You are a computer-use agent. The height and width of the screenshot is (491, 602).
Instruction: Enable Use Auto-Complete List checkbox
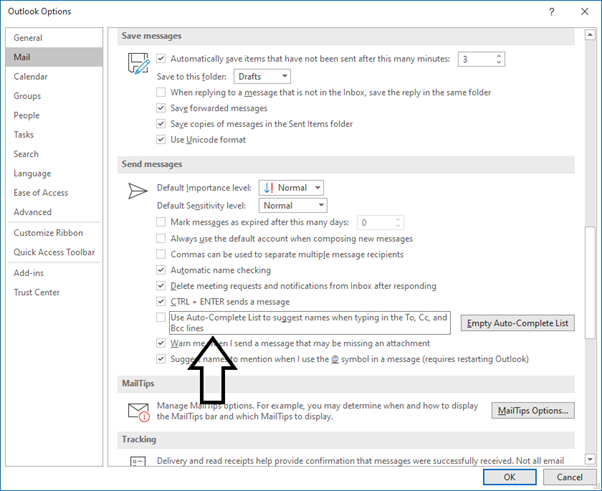(161, 317)
